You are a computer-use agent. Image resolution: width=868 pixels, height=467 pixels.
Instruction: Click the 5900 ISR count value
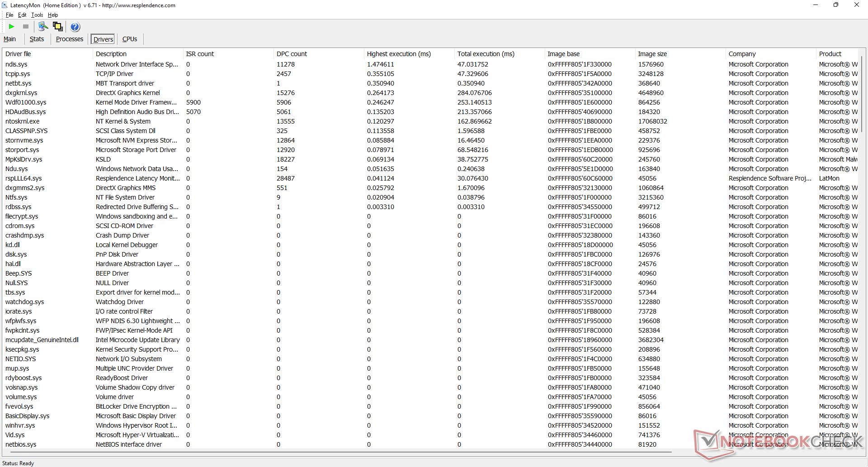click(x=193, y=102)
